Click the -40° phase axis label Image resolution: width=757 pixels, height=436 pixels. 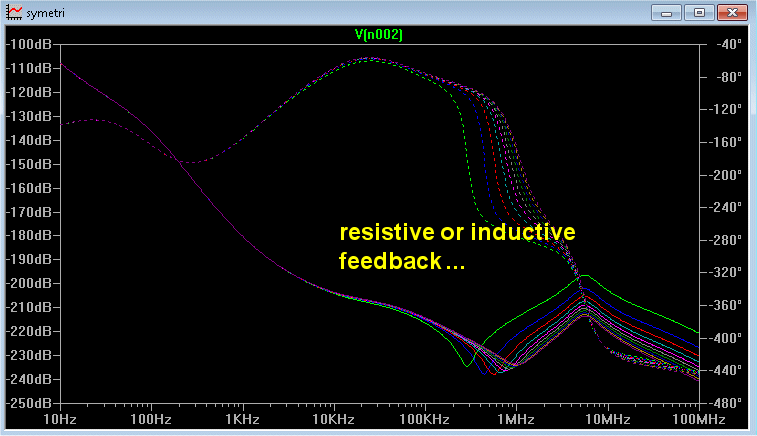pos(729,44)
